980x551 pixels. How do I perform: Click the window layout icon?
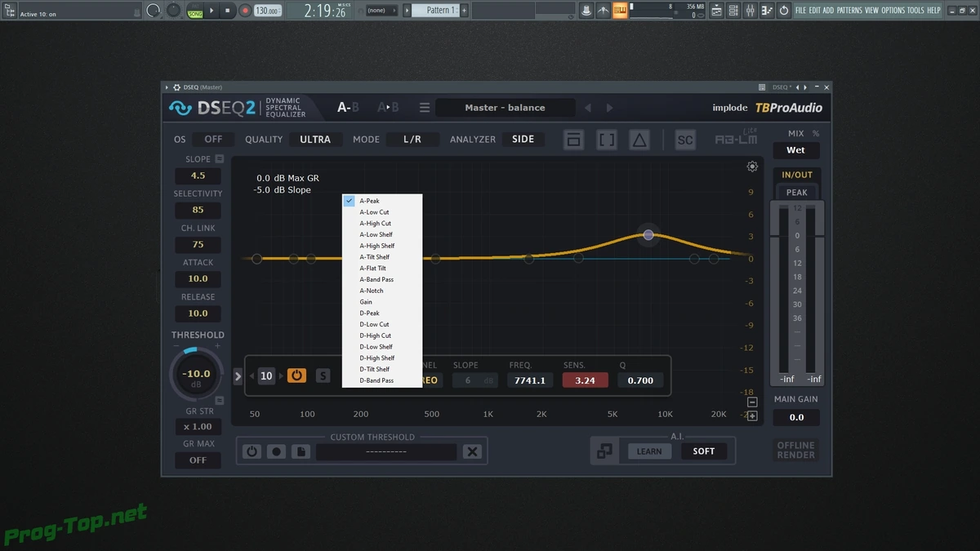(x=574, y=140)
